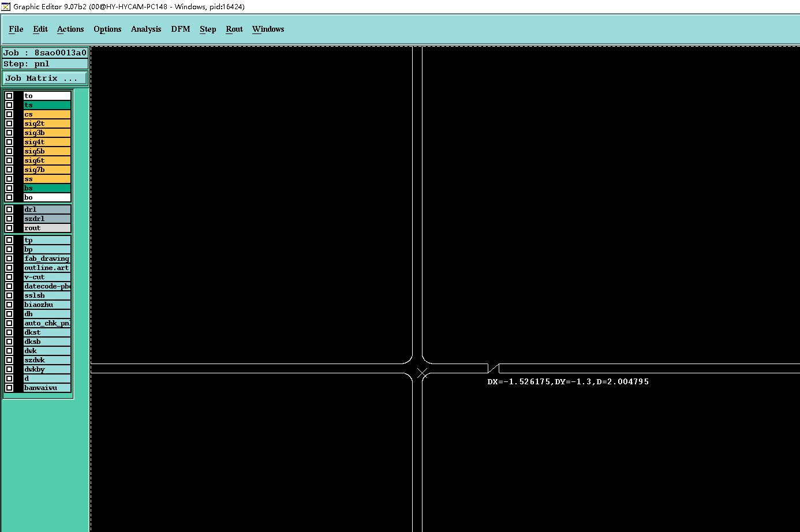Select the dwkby layer name
Viewport: 800px width, 532px height.
pos(47,369)
